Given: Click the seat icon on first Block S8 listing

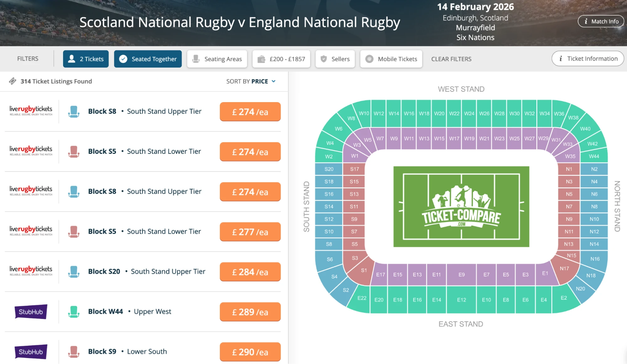Looking at the screenshot, I should click(74, 111).
